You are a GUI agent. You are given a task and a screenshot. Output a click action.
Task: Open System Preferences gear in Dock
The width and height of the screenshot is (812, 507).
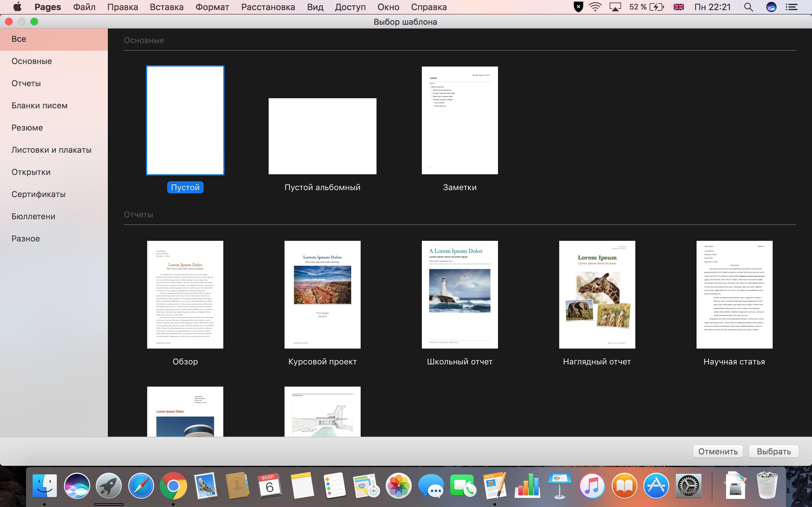689,486
